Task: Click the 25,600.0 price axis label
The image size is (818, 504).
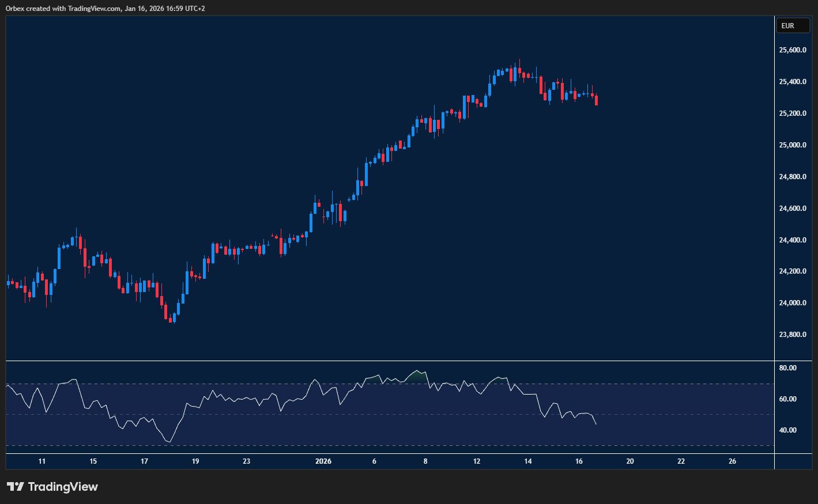Action: 792,50
